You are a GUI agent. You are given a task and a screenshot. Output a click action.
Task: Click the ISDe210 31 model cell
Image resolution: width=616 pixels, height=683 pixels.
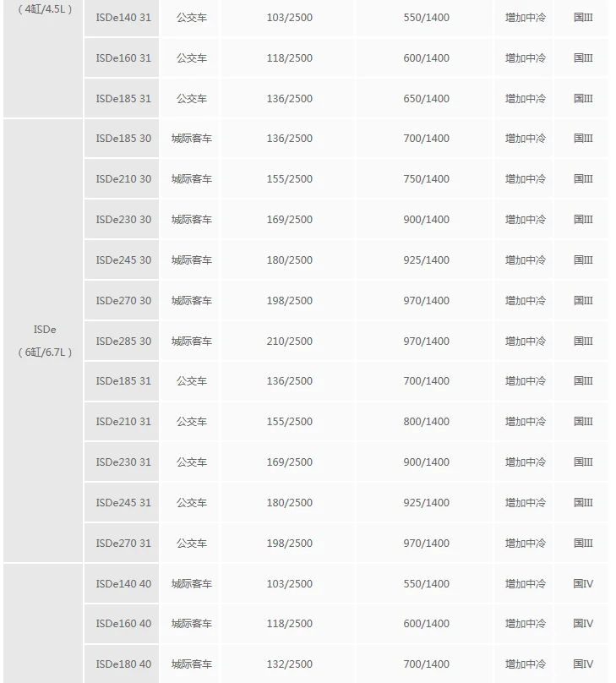[123, 422]
